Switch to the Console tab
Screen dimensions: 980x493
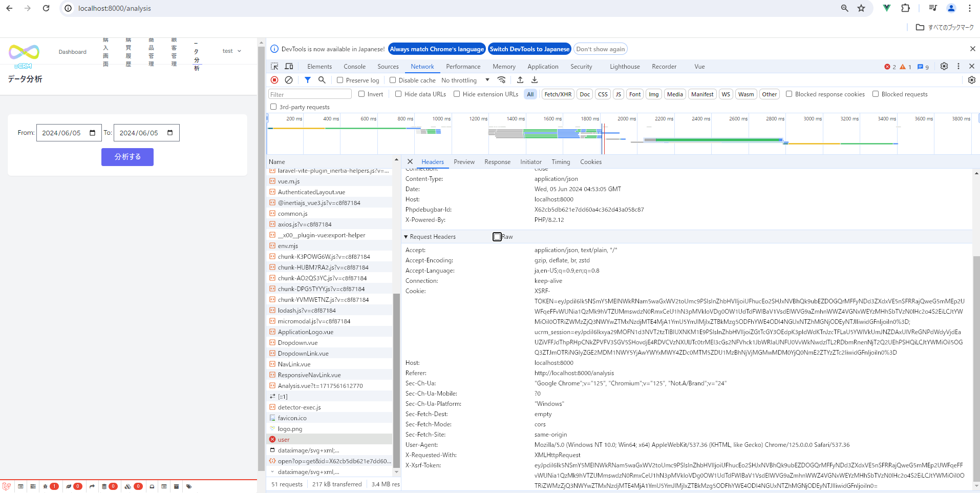pos(355,67)
